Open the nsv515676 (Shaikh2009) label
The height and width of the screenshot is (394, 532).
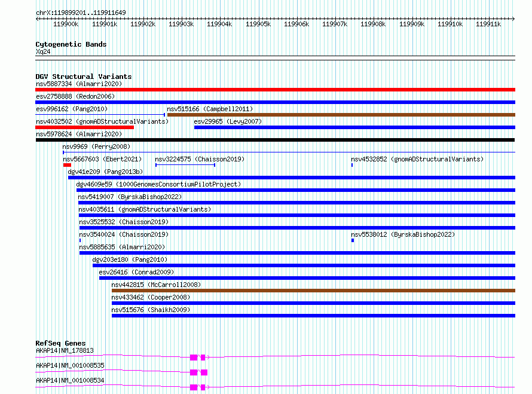151,310
